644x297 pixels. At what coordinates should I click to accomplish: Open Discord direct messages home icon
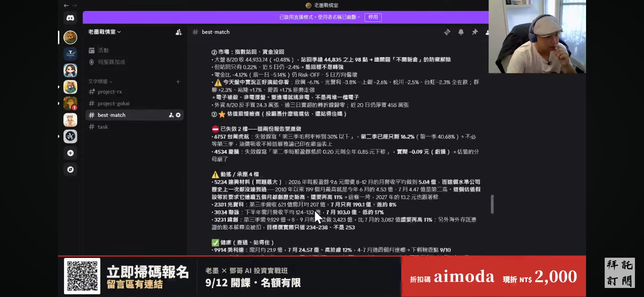click(70, 18)
